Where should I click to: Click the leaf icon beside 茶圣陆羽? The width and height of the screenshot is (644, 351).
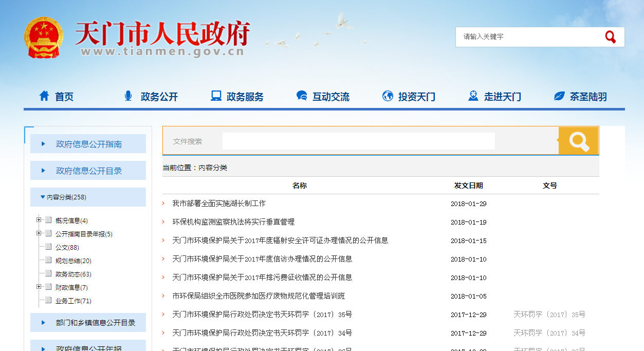[559, 96]
